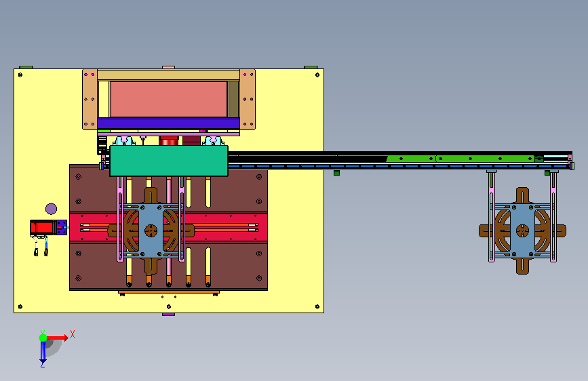Select the green tab at the plate's top-right edge

click(311, 68)
